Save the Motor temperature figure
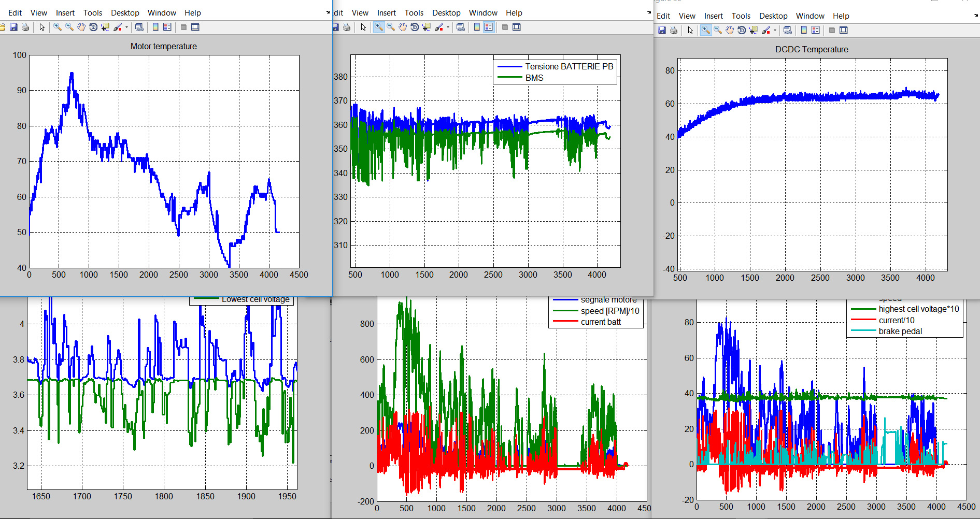Image resolution: width=980 pixels, height=519 pixels. 13,27
